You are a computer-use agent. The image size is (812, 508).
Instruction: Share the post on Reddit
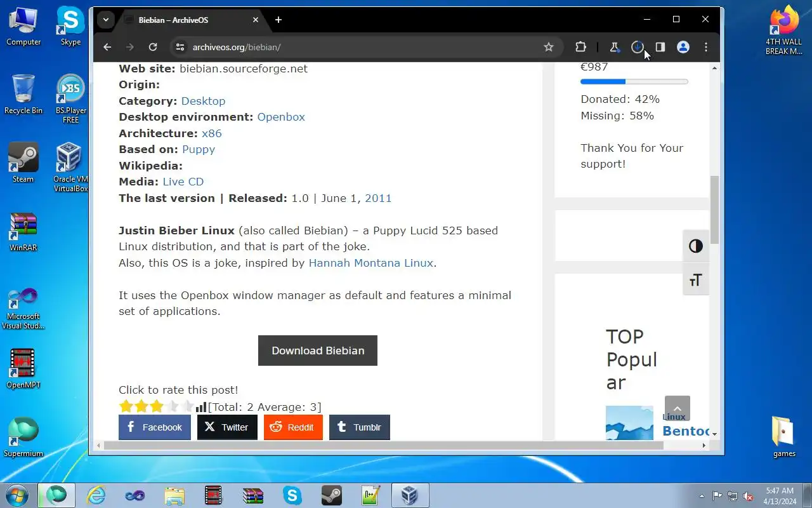tap(293, 427)
